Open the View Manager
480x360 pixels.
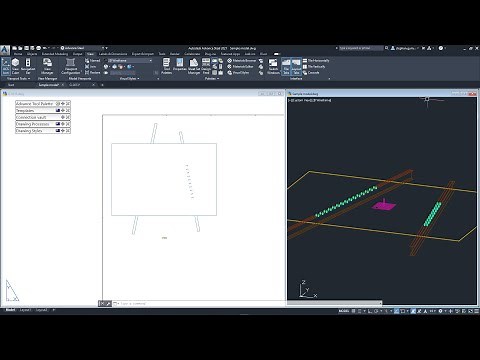coord(47,66)
